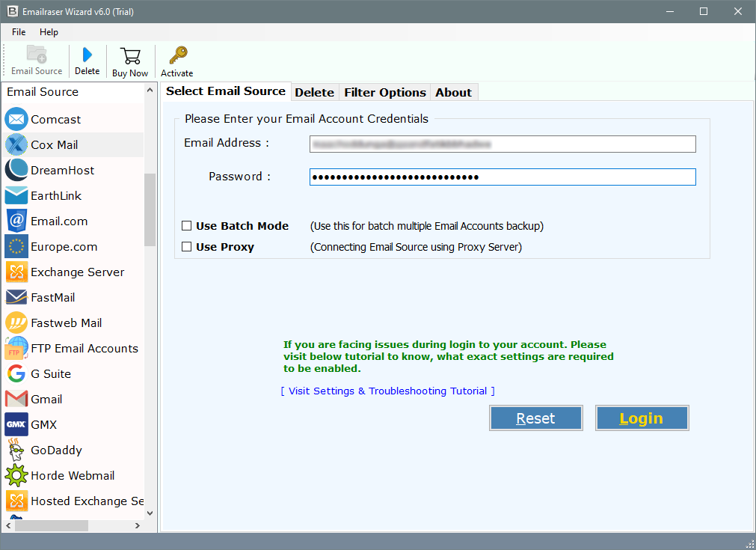Pick the Horde Webmail gear icon
This screenshot has width=756, height=550.
pos(16,476)
